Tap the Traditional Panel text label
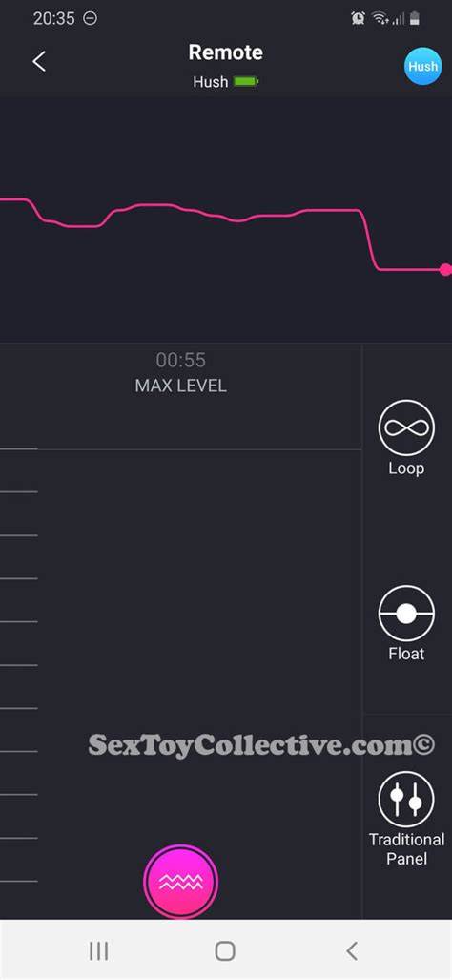The image size is (452, 980). coord(406,848)
